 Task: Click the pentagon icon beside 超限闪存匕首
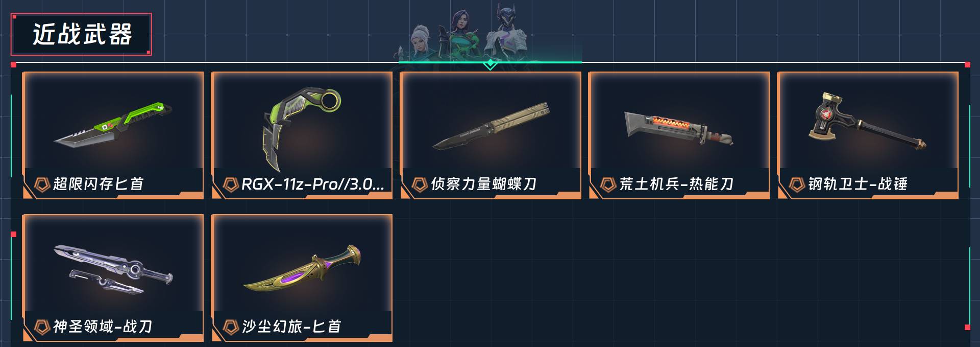point(41,184)
